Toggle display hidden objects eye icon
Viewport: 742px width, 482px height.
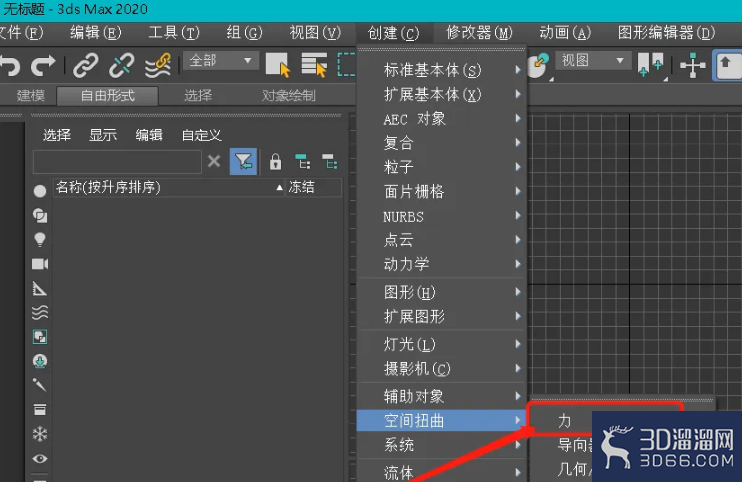click(40, 458)
